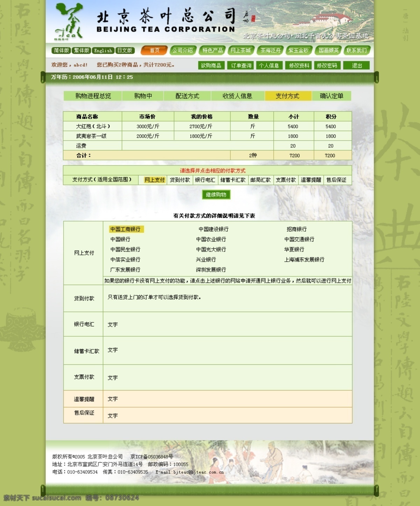Screen dimensions: 420x506
Task: Select 华夏银行 bank link
Action: pos(294,249)
